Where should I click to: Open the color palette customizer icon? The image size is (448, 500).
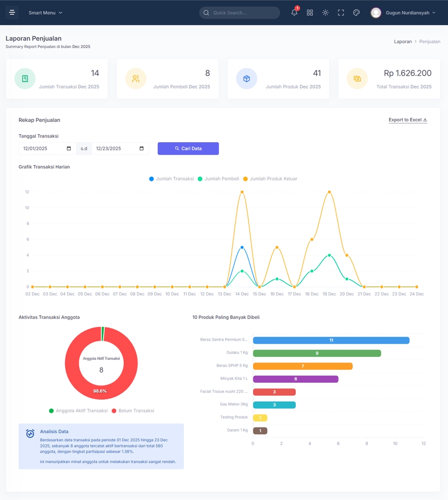coord(356,12)
